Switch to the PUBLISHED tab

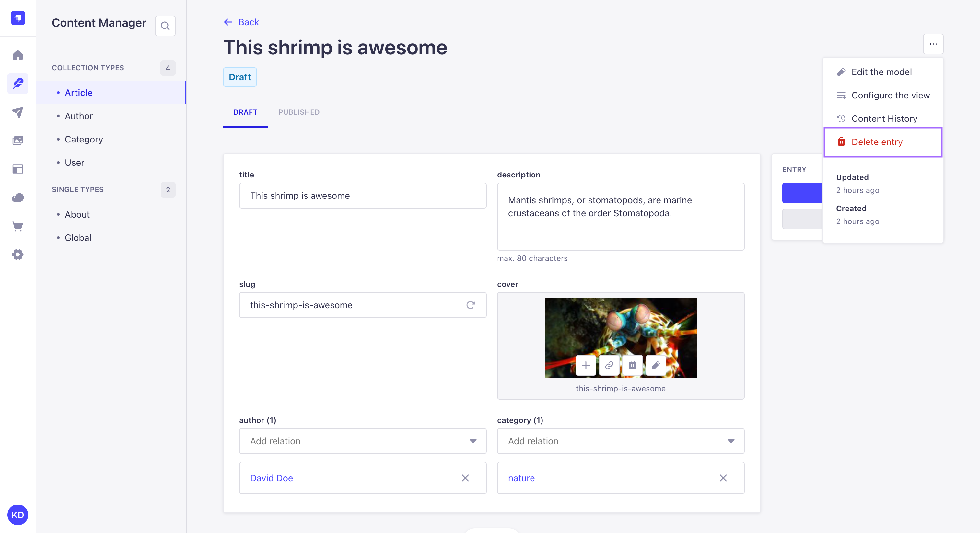click(299, 112)
